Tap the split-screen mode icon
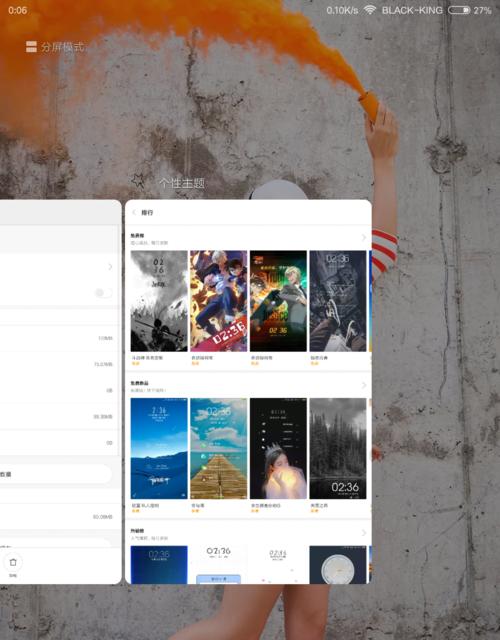The height and width of the screenshot is (640, 500). [x=31, y=47]
